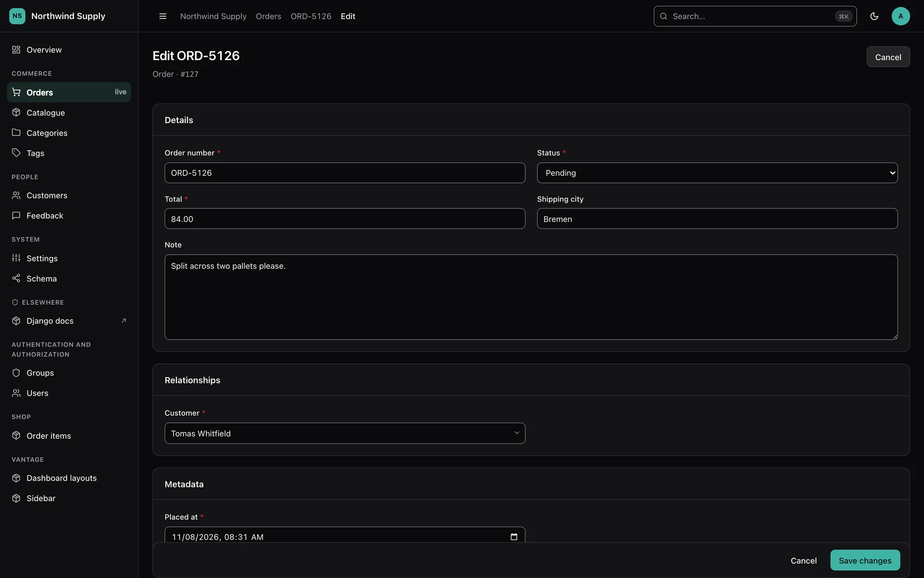Go to ORD-5126 breadcrumb link

[x=311, y=16]
